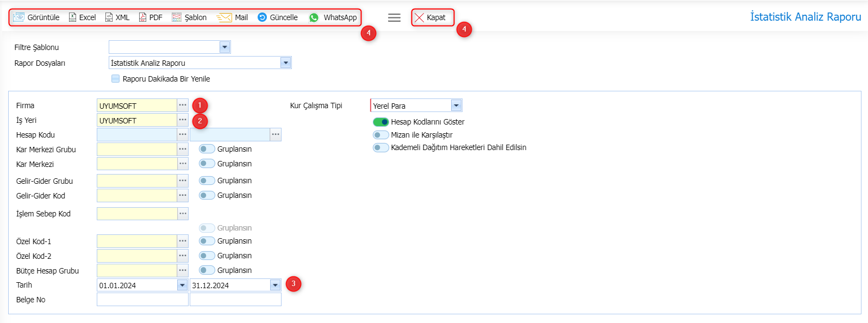Toggle Gruplansın for Gelir-Gider Kod

click(207, 195)
